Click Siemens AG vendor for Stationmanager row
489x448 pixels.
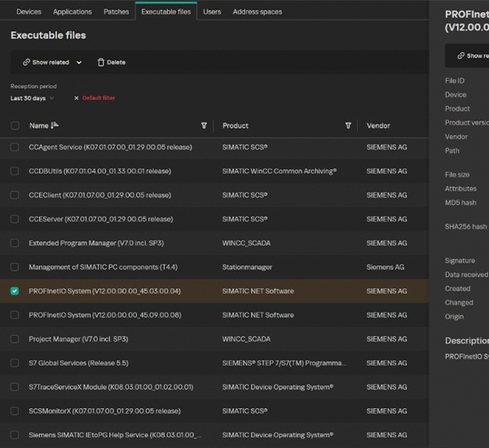pos(385,267)
